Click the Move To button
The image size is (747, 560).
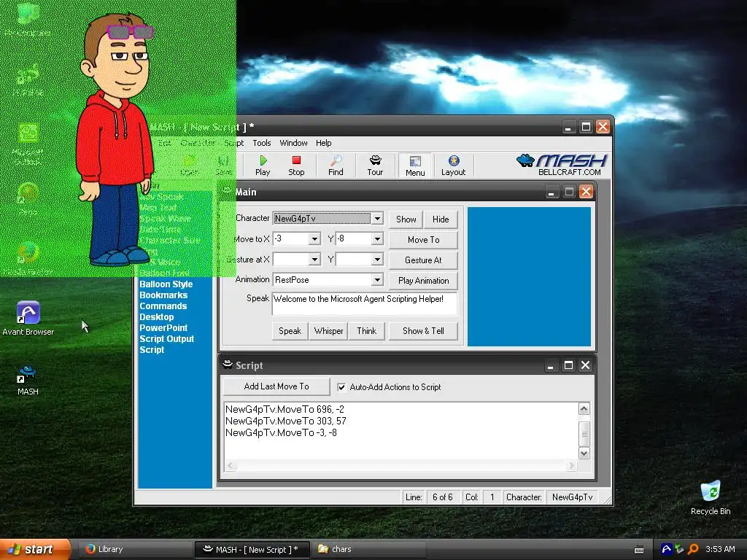(424, 239)
